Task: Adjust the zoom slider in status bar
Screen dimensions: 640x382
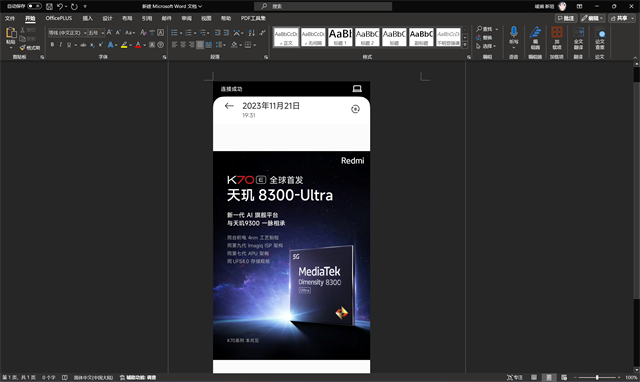Action: point(597,378)
